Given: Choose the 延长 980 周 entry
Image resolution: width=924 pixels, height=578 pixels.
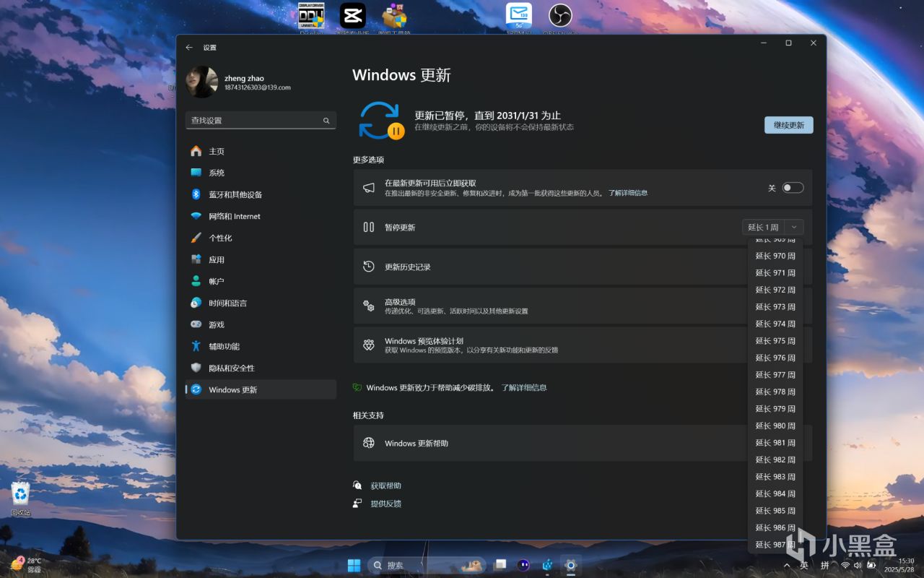Looking at the screenshot, I should pyautogui.click(x=775, y=426).
